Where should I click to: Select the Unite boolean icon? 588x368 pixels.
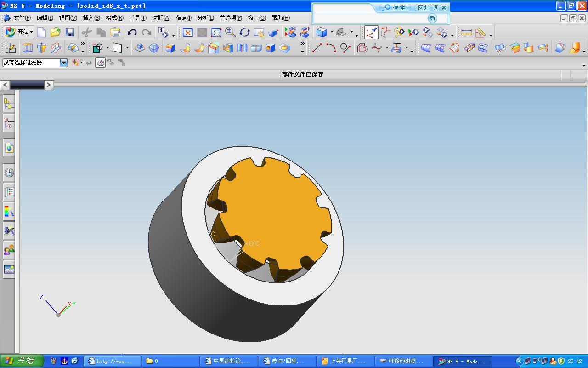[97, 48]
